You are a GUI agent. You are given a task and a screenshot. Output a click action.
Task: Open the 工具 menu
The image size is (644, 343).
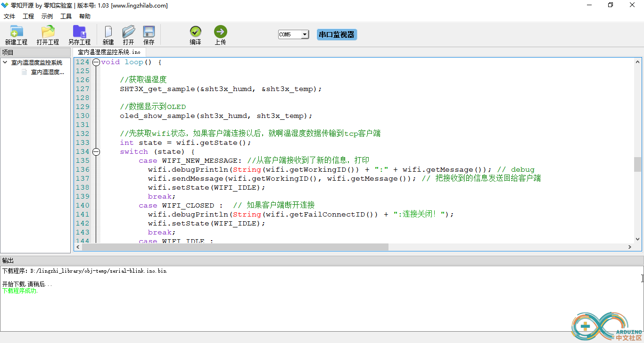coord(66,17)
